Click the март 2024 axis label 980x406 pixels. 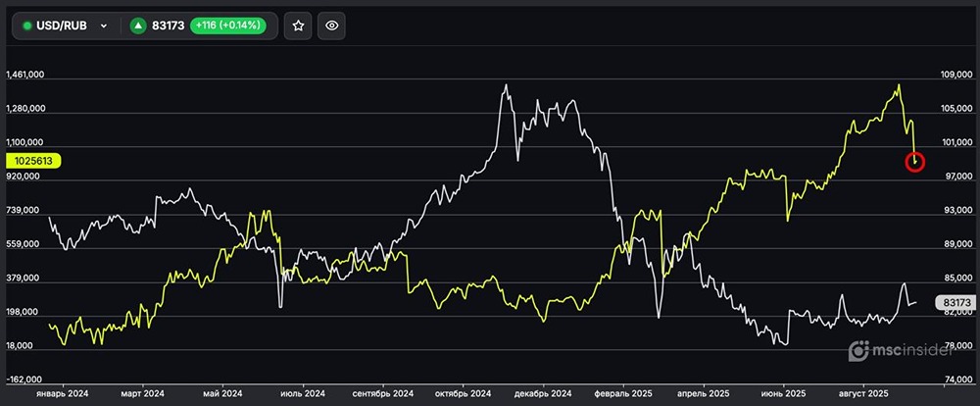(143, 393)
